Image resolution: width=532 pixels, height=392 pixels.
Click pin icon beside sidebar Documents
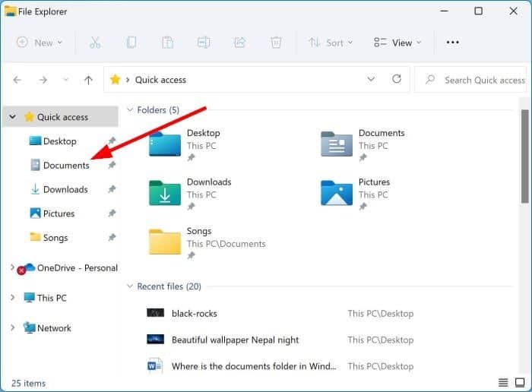coord(112,165)
